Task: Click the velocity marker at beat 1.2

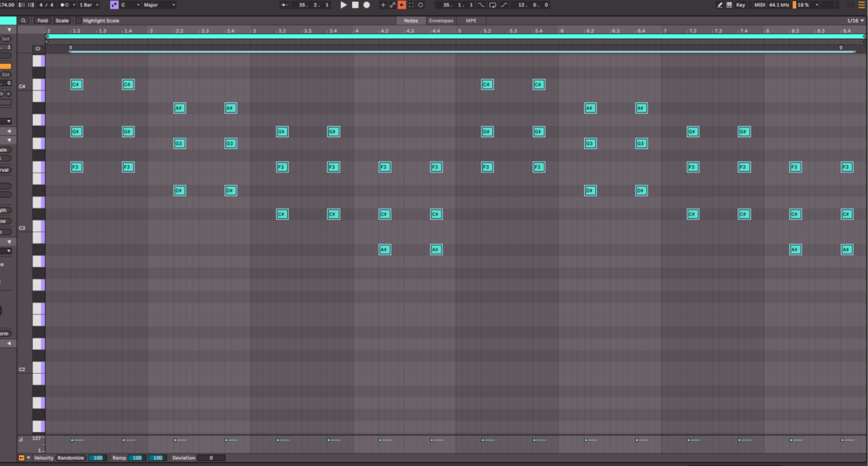Action: (72, 440)
